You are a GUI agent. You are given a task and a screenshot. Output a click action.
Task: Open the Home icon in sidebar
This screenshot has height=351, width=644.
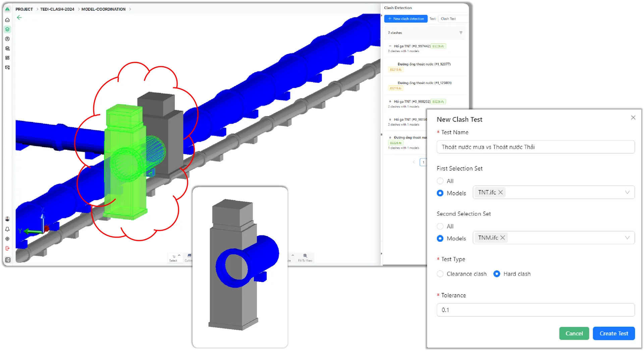point(7,20)
